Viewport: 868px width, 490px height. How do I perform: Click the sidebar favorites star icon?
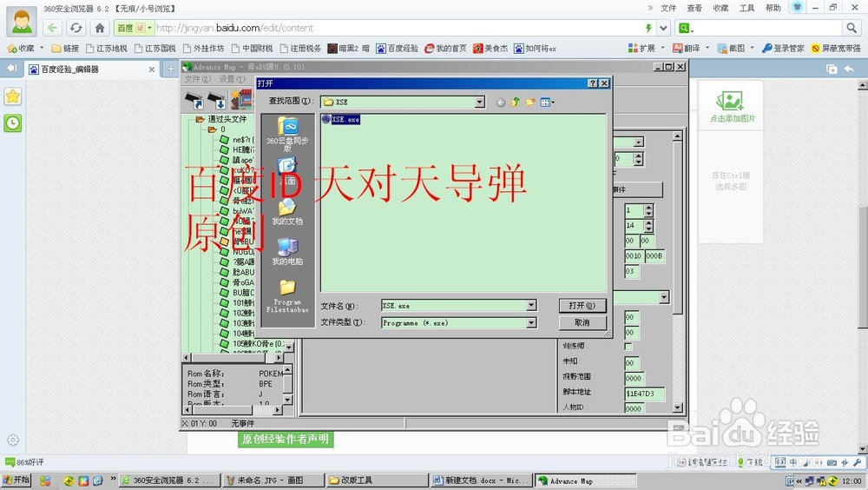pyautogui.click(x=13, y=96)
